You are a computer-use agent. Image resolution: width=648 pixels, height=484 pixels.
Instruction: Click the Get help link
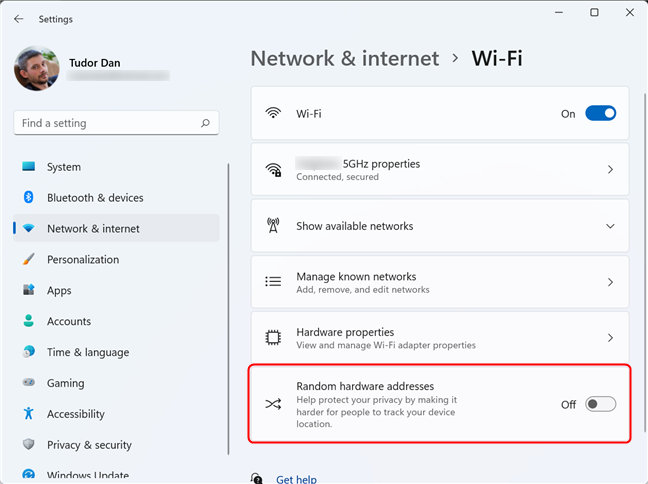296,479
